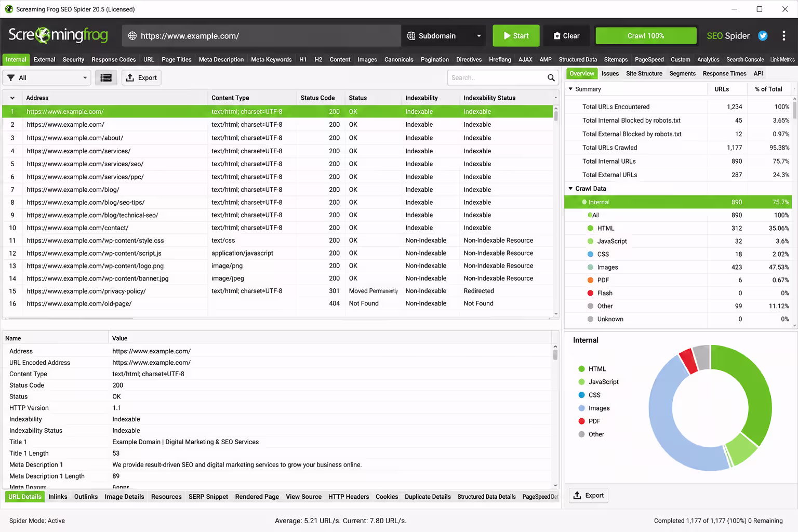Screen dimensions: 798x532
Task: Click the "Total URLs Crawled" summary row
Action: (678, 148)
